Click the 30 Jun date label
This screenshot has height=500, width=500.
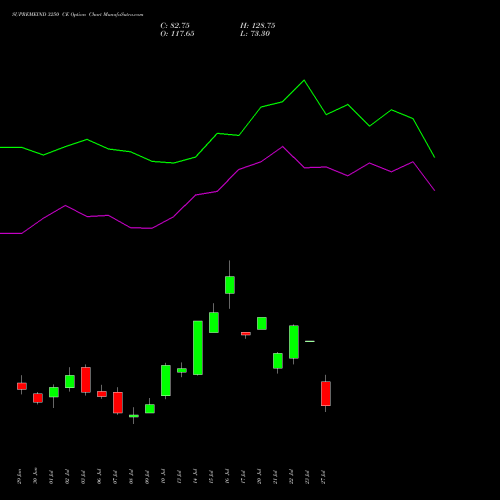tap(35, 477)
